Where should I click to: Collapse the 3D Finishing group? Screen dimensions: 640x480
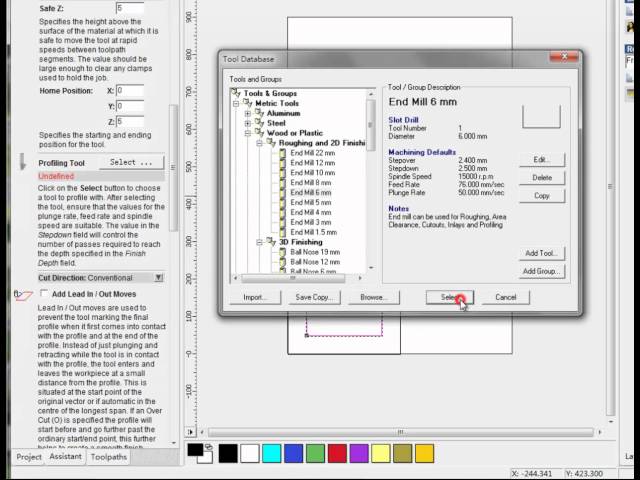260,242
